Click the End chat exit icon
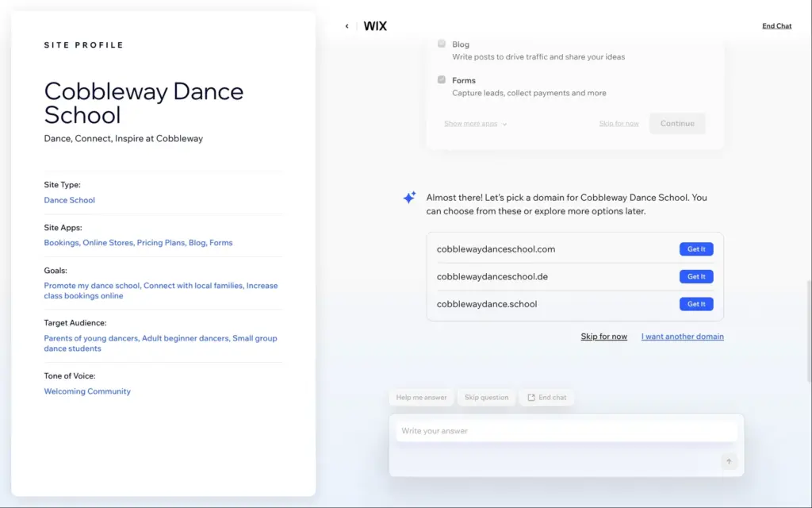 [530, 398]
